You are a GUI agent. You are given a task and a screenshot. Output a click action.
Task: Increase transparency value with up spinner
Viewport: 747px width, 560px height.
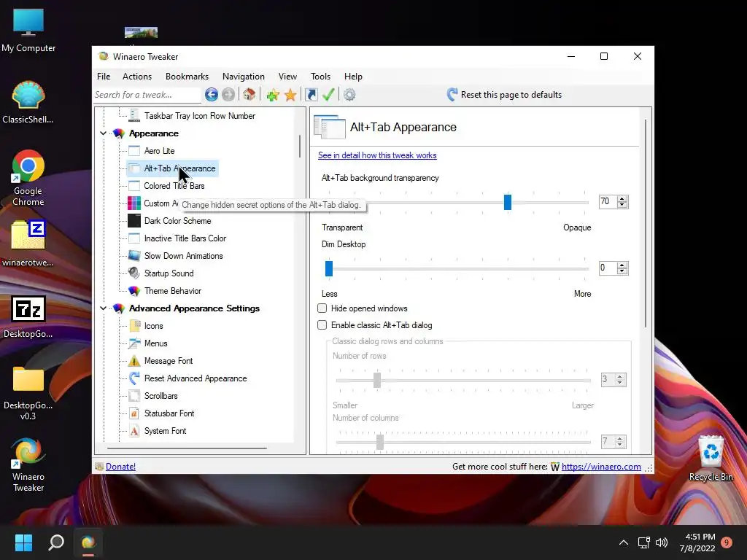coord(622,198)
